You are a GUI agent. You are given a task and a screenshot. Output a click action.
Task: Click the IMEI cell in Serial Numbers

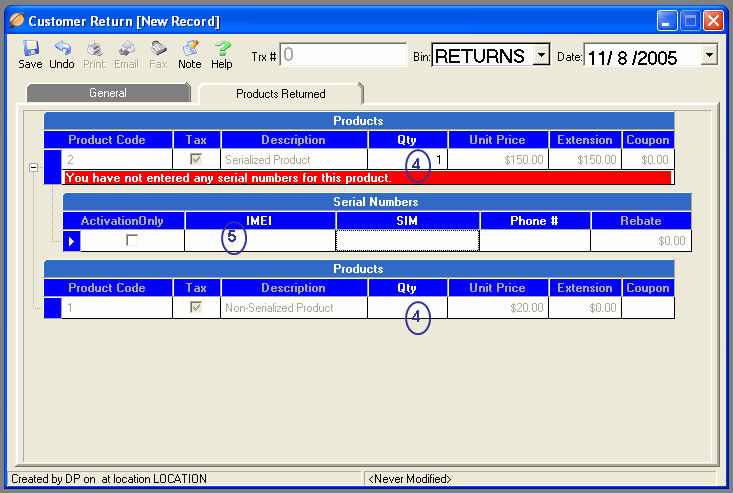(260, 241)
